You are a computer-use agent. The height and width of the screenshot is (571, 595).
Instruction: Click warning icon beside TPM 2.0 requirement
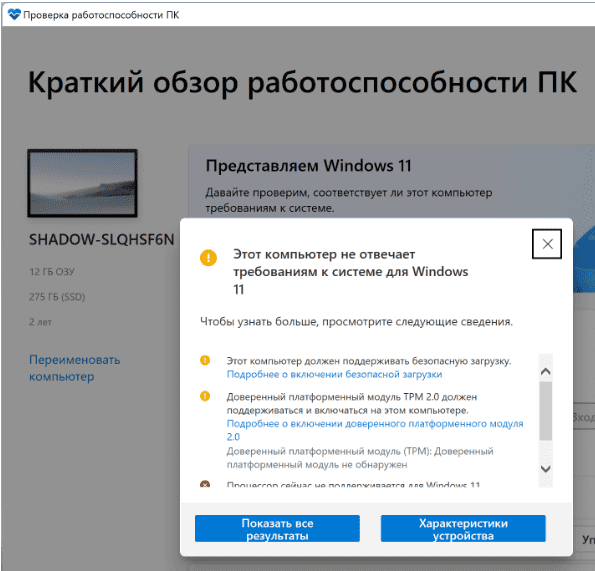[205, 396]
